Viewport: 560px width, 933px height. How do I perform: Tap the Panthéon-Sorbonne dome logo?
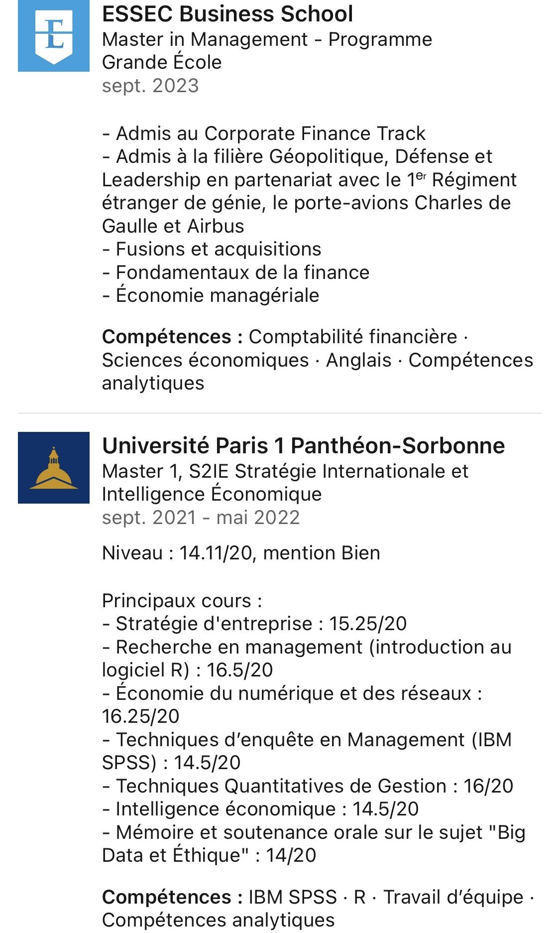[54, 468]
